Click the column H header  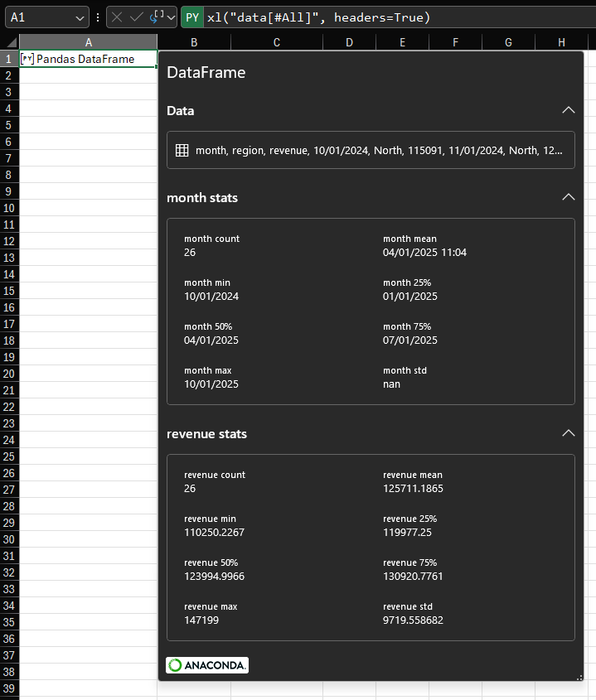[x=561, y=42]
